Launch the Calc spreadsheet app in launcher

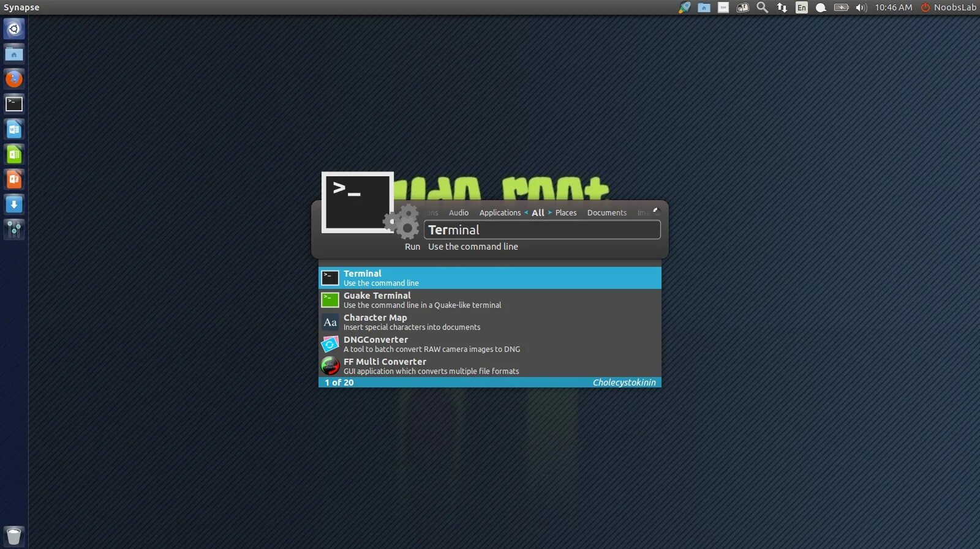pyautogui.click(x=14, y=154)
